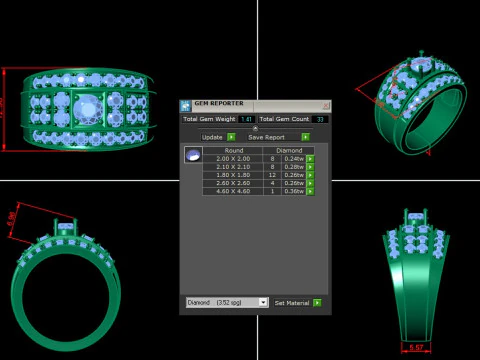Close the Gem Reporter window
The height and width of the screenshot is (360, 480).
326,106
